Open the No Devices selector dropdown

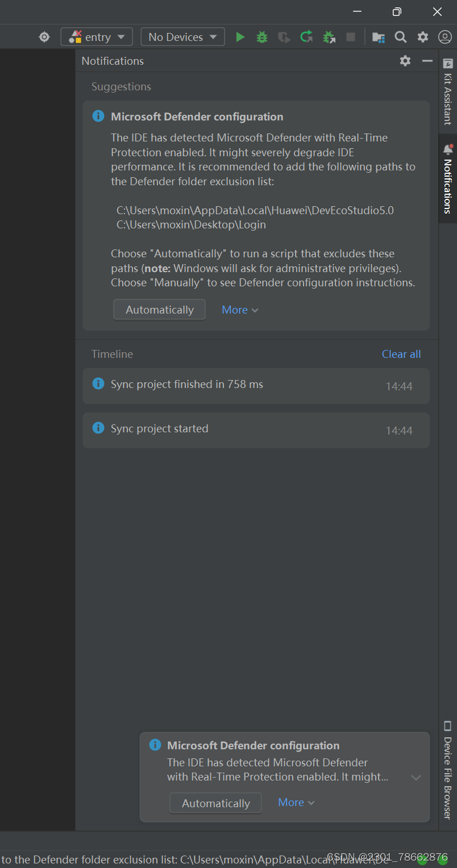pos(182,37)
